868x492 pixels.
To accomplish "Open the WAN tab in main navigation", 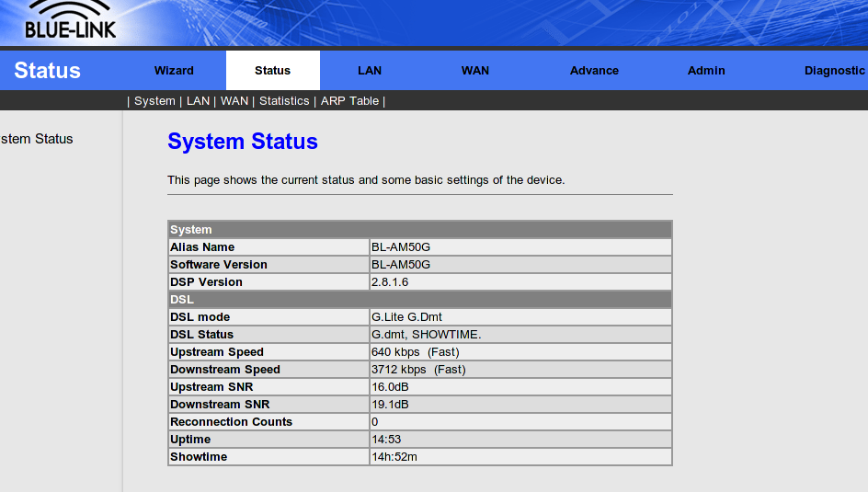I will pos(475,70).
